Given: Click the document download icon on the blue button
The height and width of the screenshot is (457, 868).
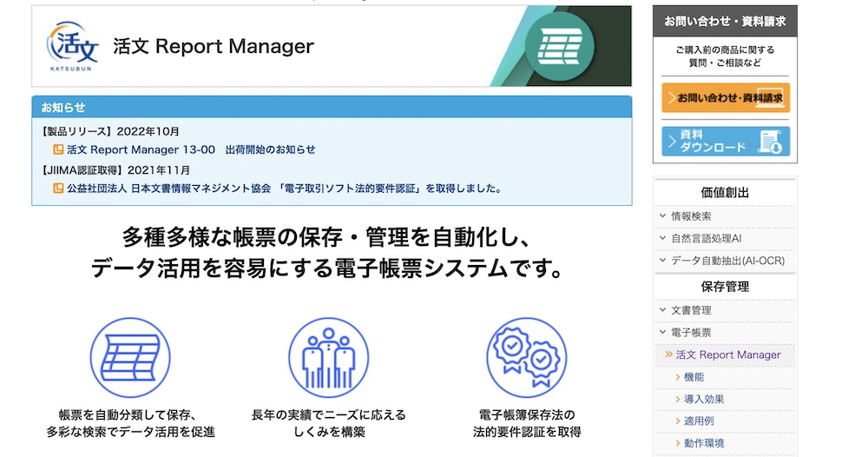Looking at the screenshot, I should [770, 142].
